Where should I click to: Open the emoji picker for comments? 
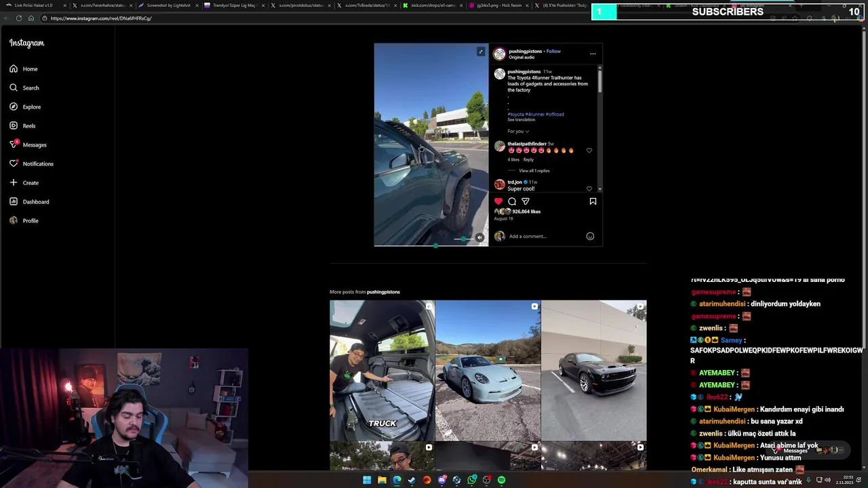(590, 236)
